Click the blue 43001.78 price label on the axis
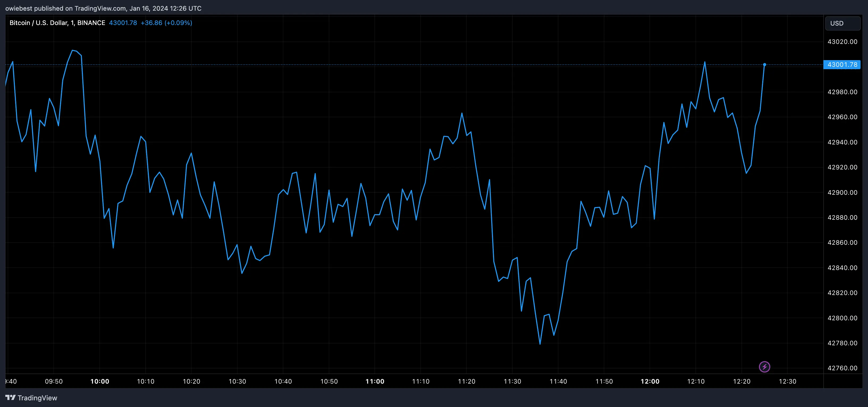Viewport: 868px width, 407px height. pyautogui.click(x=842, y=64)
